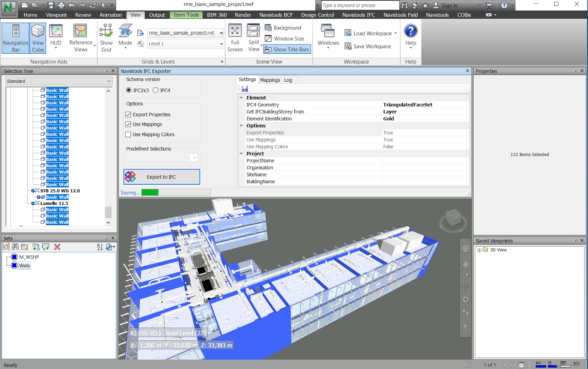Open the Home ribbon tab
The width and height of the screenshot is (588, 369).
(x=31, y=15)
